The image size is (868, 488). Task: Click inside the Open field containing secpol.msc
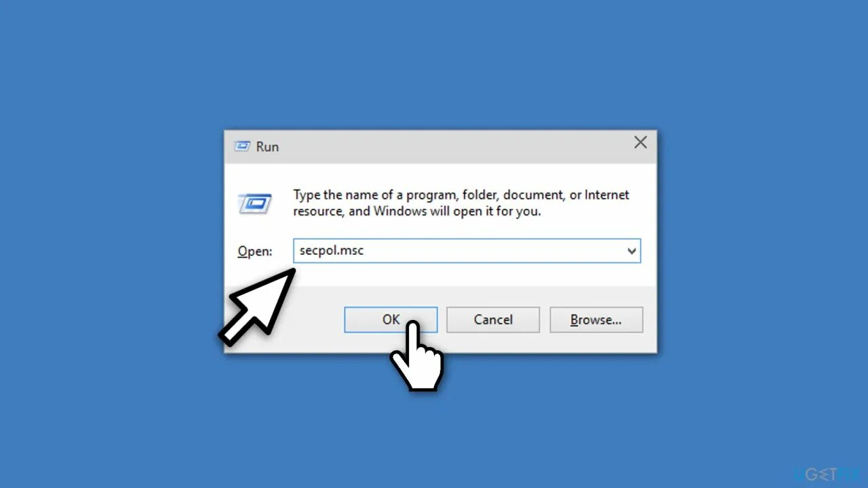coord(467,251)
